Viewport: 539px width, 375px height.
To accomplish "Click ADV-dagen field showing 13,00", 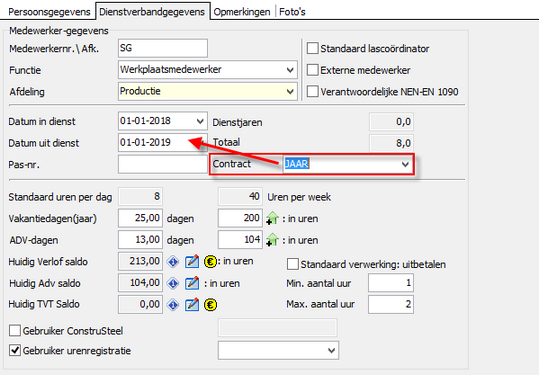I will click(x=140, y=239).
